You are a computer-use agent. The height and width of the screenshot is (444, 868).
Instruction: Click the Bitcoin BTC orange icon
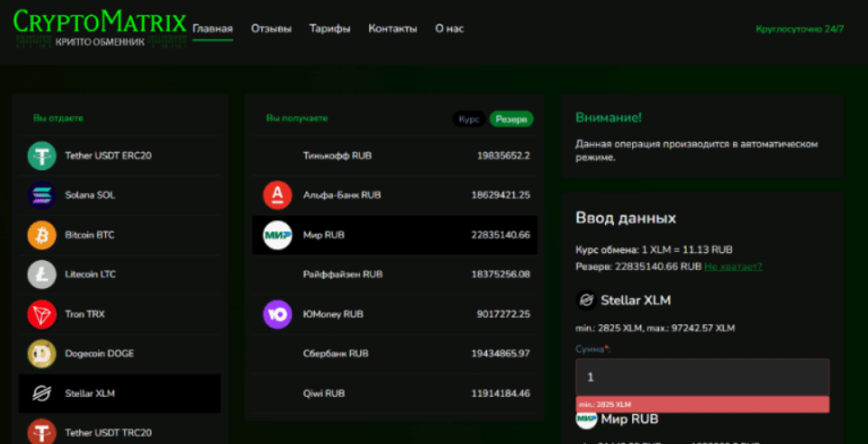click(42, 235)
